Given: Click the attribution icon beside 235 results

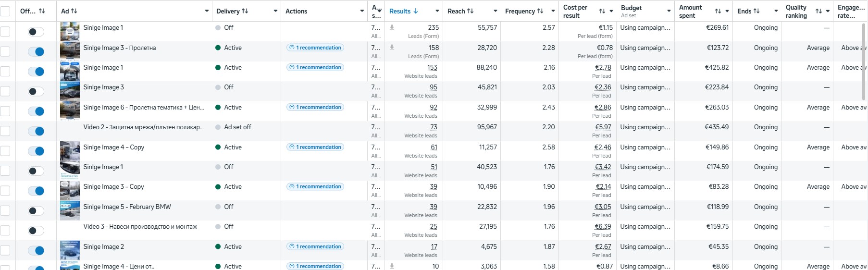Looking at the screenshot, I should tap(392, 27).
